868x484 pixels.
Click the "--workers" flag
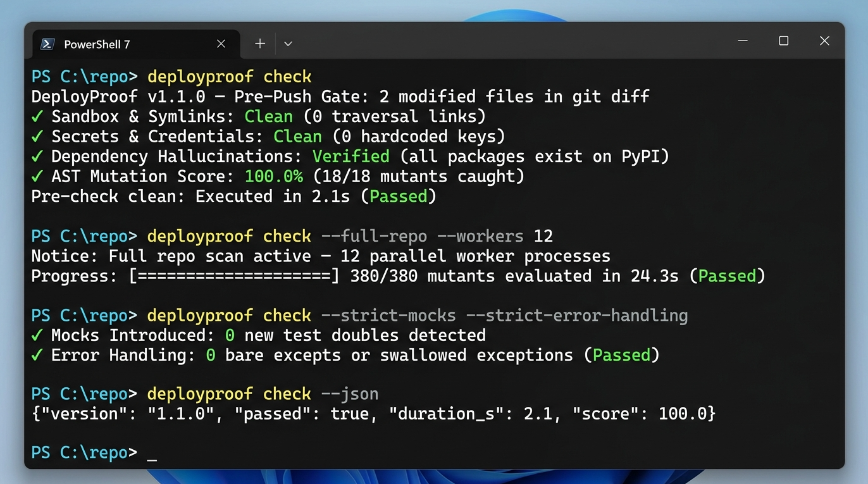[481, 237]
